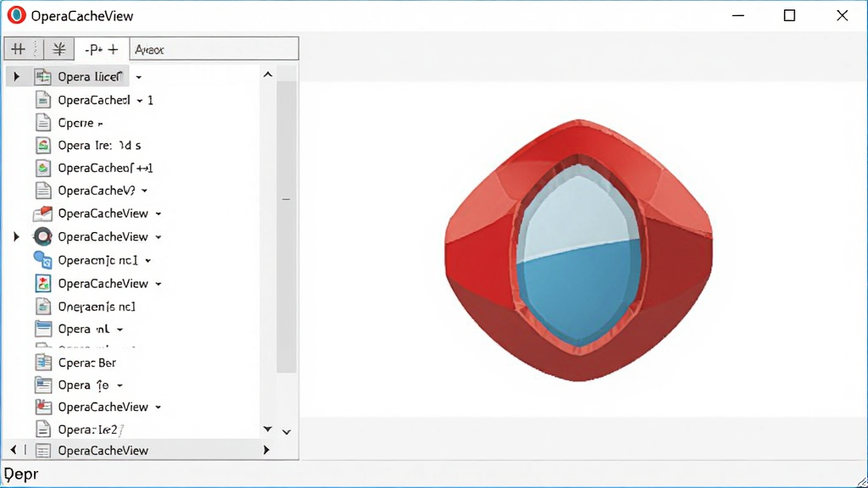
Task: Click the Opera logo in title bar
Action: coord(17,15)
